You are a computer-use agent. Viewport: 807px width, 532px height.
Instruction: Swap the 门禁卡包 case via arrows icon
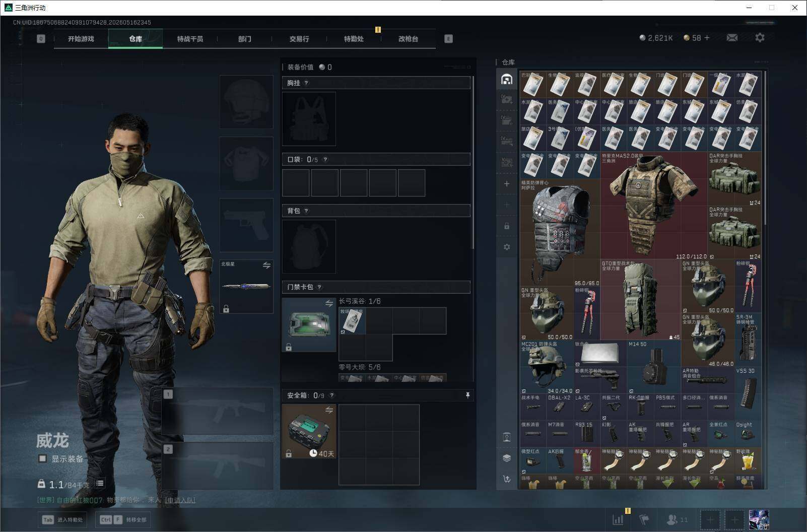[329, 303]
